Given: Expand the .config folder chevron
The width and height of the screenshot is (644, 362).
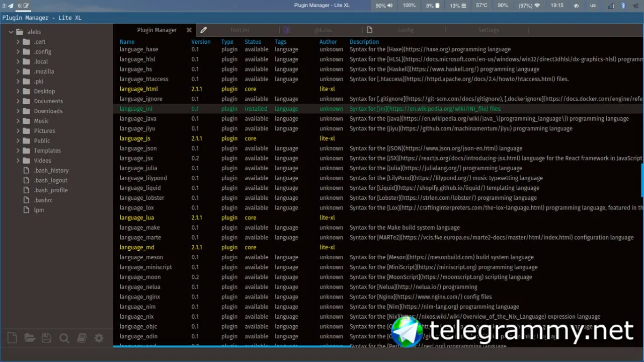Looking at the screenshot, I should (x=18, y=52).
